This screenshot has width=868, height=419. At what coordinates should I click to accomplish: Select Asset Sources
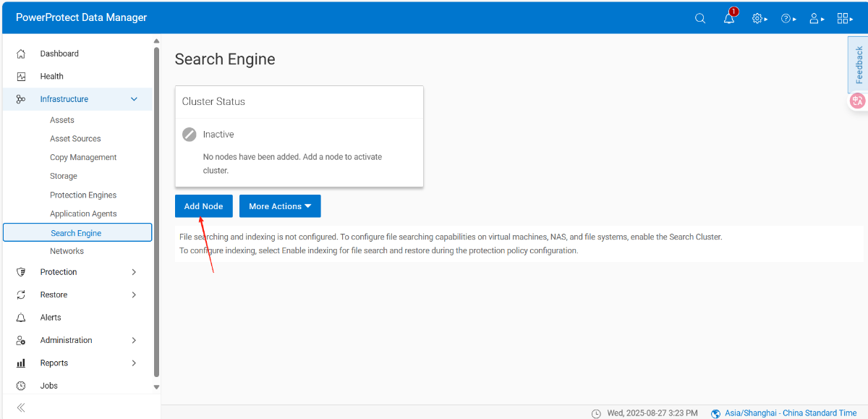(75, 139)
